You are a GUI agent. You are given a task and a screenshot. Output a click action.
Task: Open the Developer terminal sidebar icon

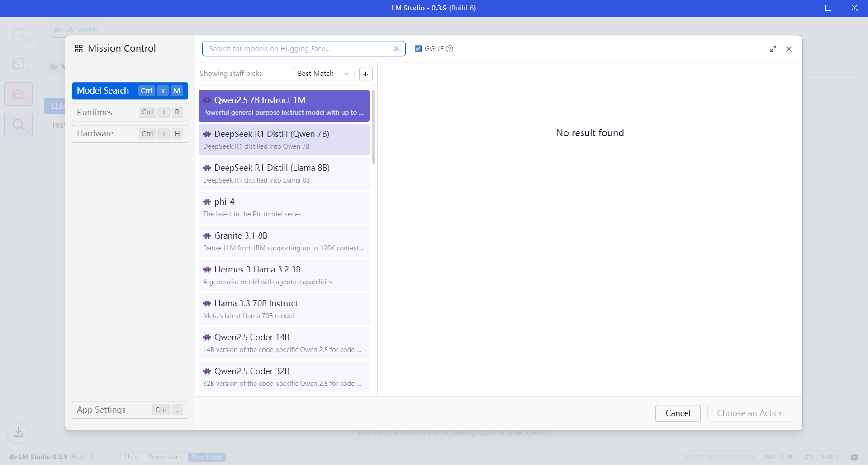click(x=18, y=63)
